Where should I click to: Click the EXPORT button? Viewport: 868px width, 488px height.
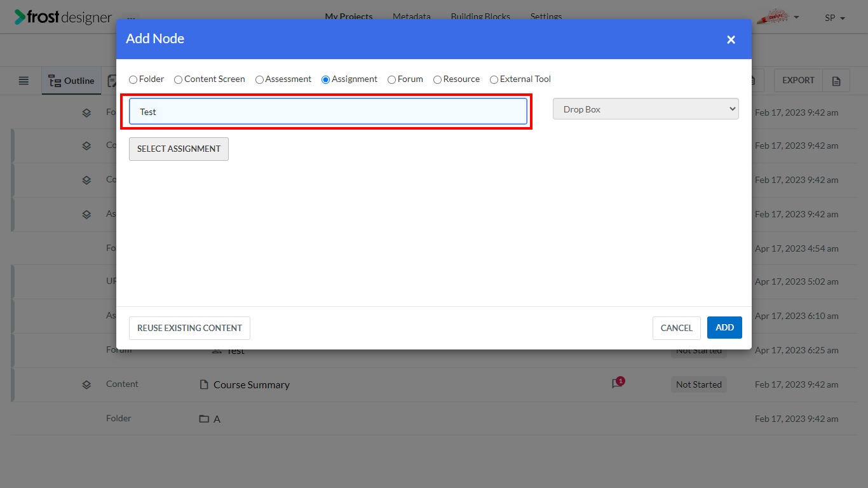point(798,80)
